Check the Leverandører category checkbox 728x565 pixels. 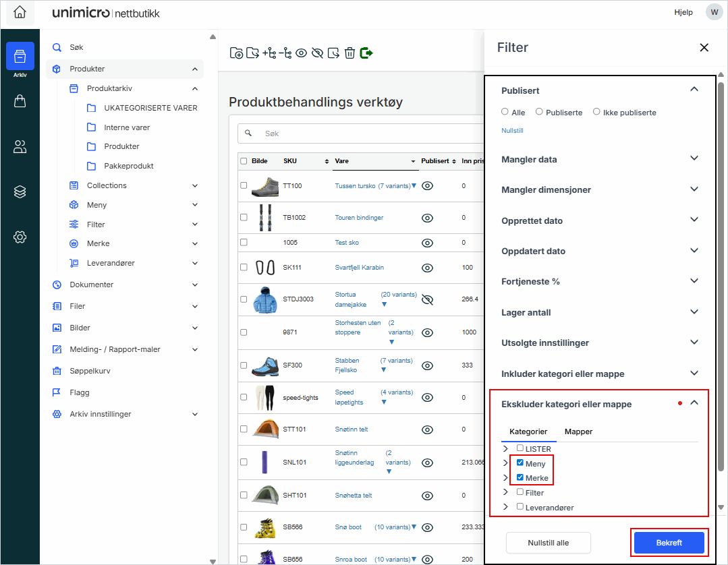(520, 506)
